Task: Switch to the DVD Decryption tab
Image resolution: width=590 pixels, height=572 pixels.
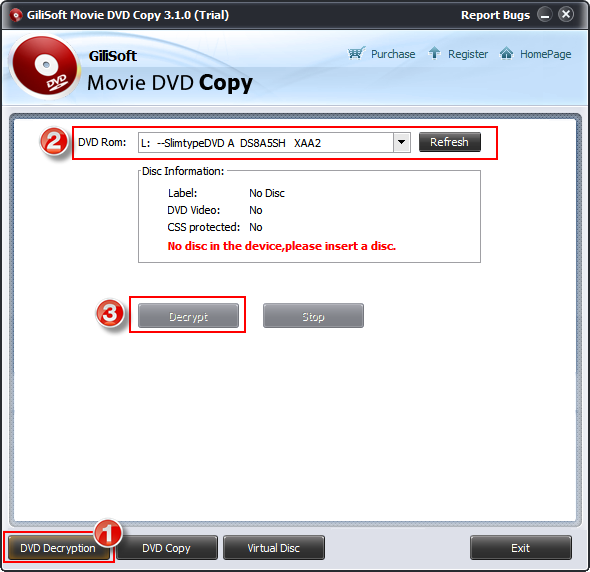Action: click(58, 548)
